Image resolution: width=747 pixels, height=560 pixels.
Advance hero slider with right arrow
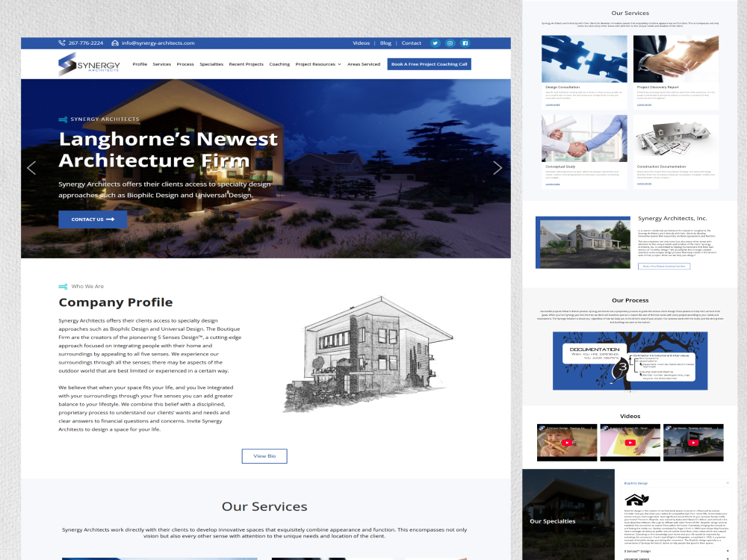(x=498, y=168)
